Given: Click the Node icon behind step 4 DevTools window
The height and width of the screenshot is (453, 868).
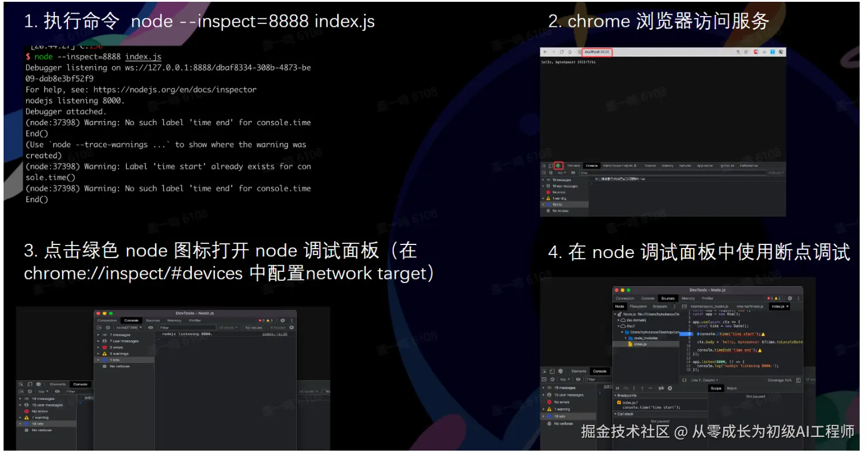Looking at the screenshot, I should (x=562, y=371).
